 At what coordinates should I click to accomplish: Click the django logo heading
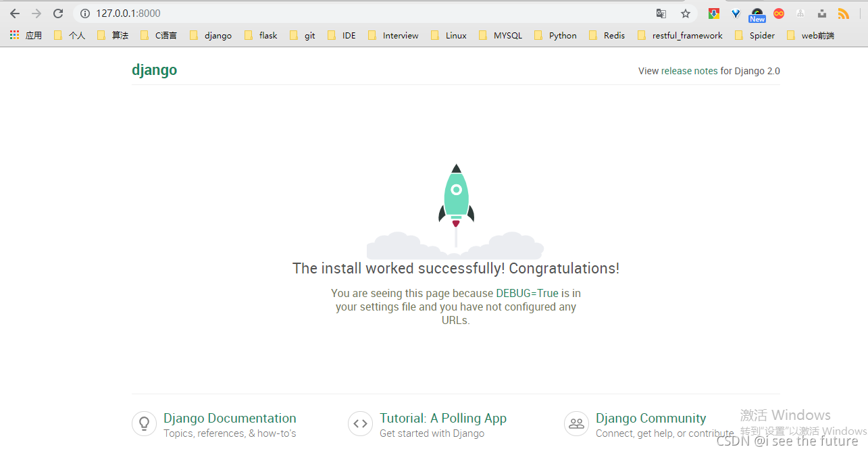[x=154, y=70]
